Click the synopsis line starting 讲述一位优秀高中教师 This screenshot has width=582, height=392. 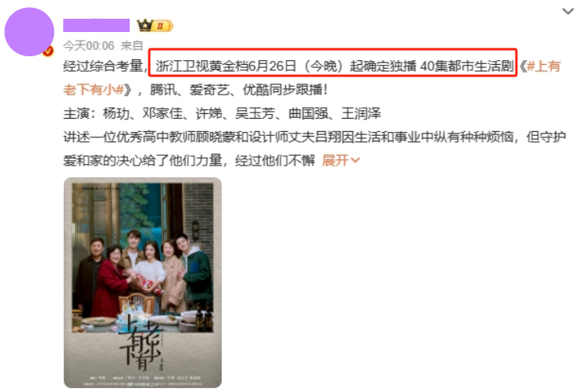(314, 137)
